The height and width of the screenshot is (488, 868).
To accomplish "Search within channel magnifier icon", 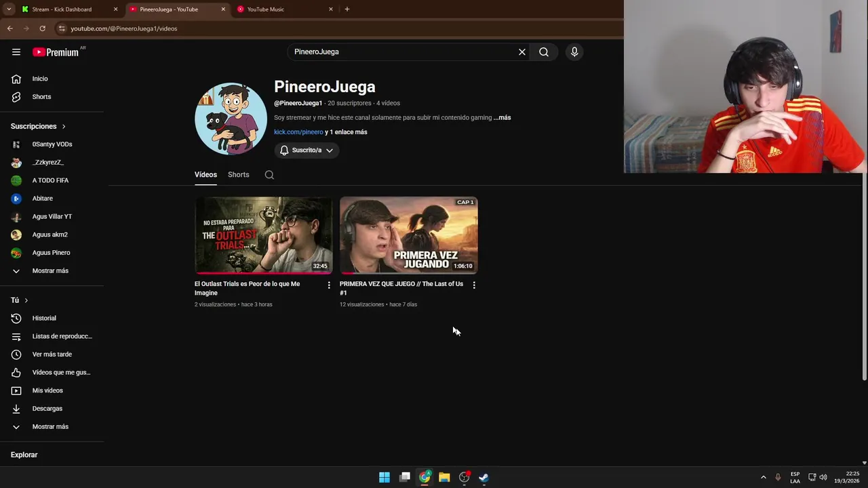I will point(269,175).
